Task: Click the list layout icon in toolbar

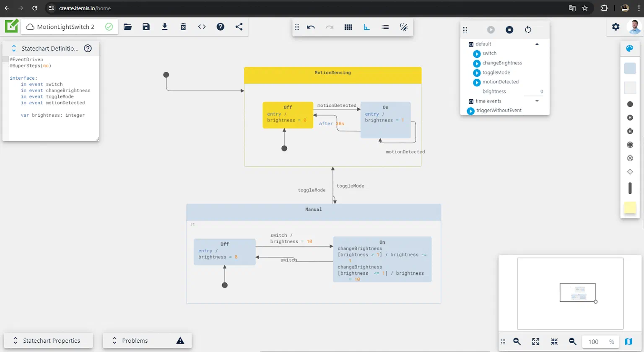Action: coord(385,27)
